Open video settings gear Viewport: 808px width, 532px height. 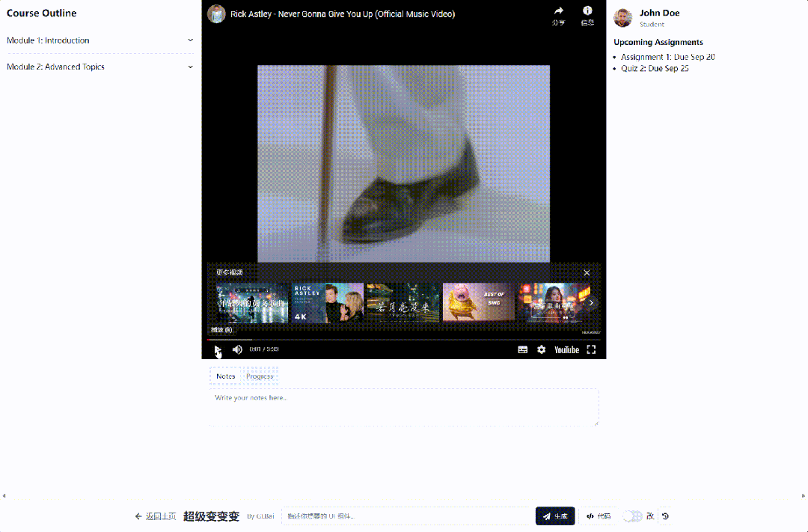pos(541,349)
